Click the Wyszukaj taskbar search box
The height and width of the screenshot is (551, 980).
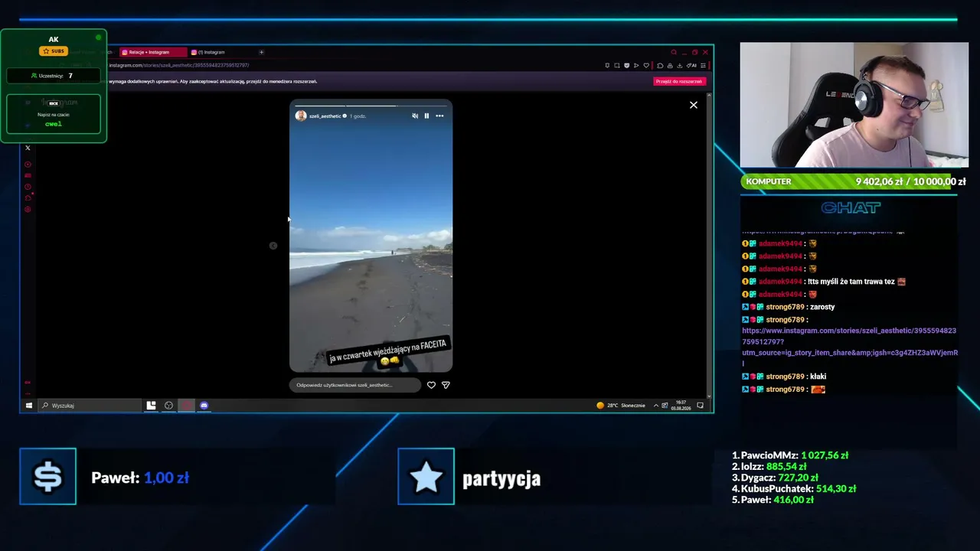90,406
